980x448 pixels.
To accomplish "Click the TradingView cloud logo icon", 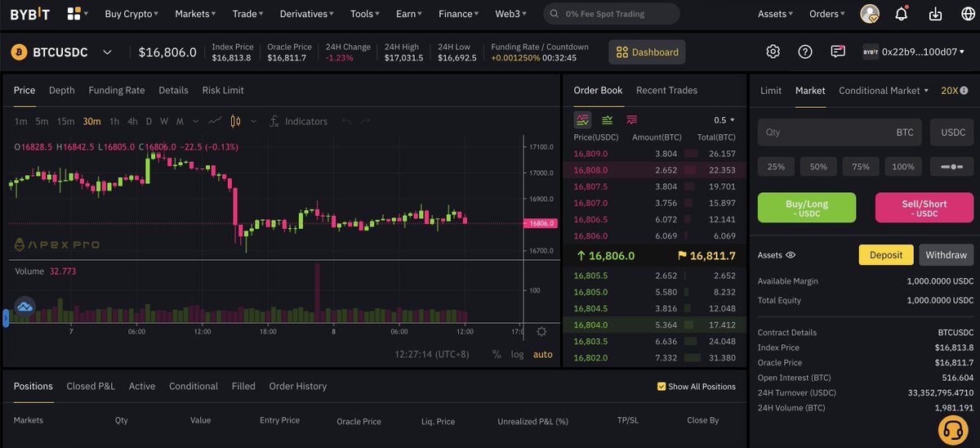I will [24, 307].
